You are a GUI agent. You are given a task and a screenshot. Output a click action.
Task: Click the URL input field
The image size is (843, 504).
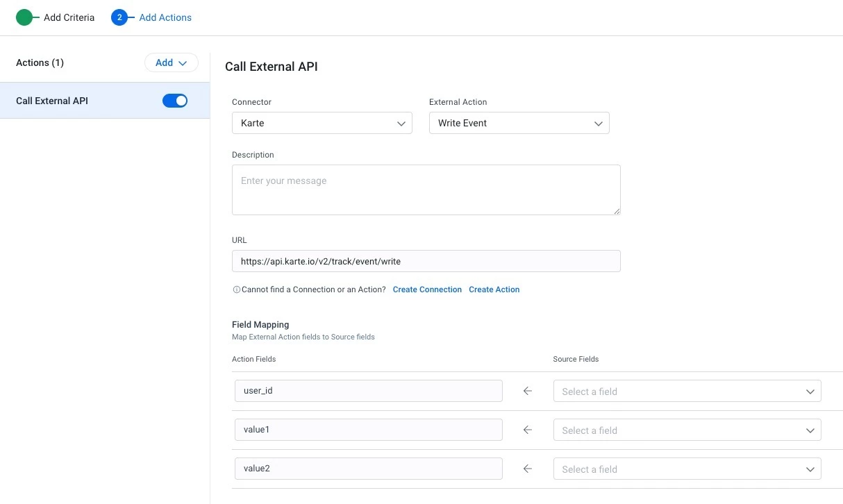pyautogui.click(x=426, y=261)
